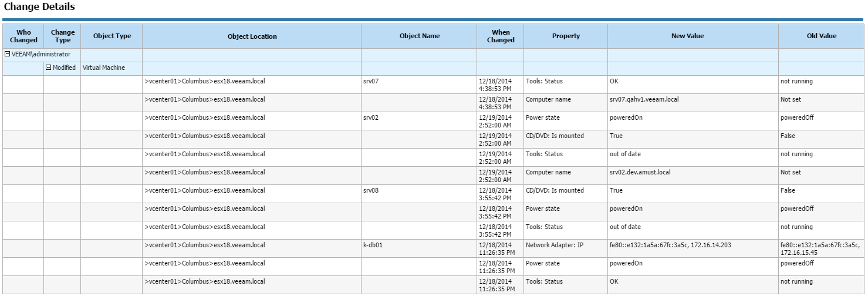
Task: Select the srv08 object name cell
Action: pyautogui.click(x=371, y=191)
